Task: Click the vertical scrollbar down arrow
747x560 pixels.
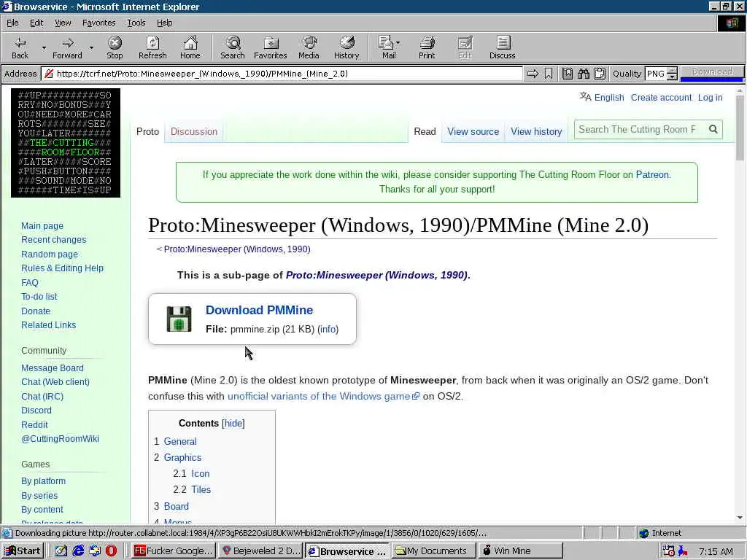Action: (740, 518)
